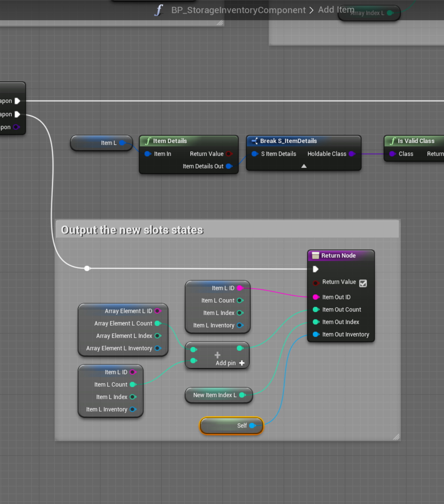Viewport: 444px width, 504px height.
Task: Click the Add Item breadcrumb
Action: point(336,10)
